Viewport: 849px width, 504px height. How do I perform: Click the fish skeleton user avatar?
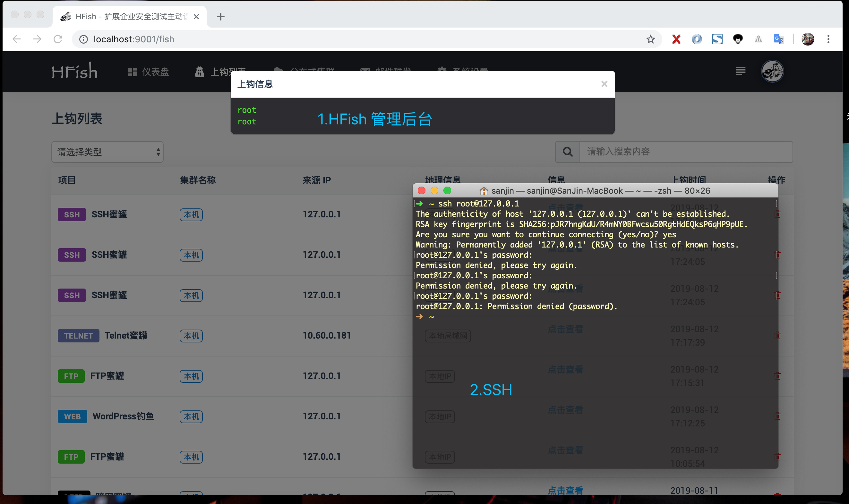[x=772, y=71]
